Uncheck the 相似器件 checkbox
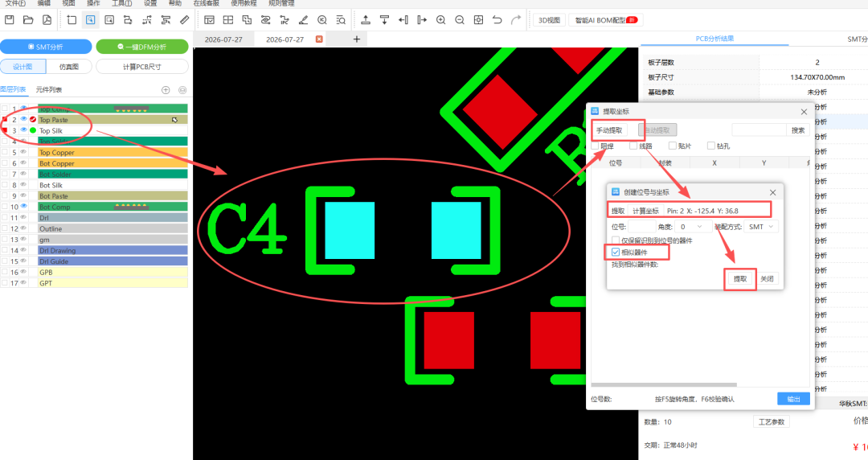Image resolution: width=868 pixels, height=460 pixels. pyautogui.click(x=616, y=253)
